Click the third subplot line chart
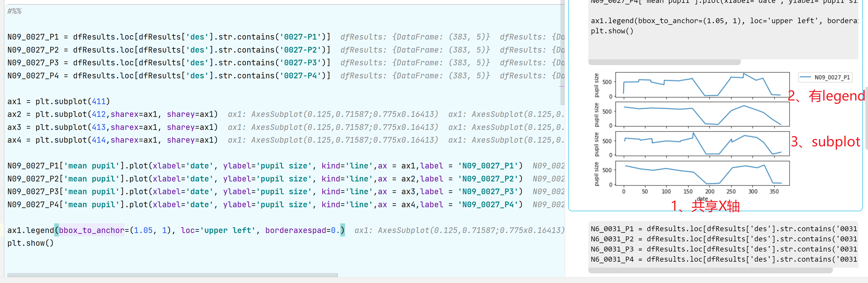Viewport: 868px width, 283px height. coord(702,144)
